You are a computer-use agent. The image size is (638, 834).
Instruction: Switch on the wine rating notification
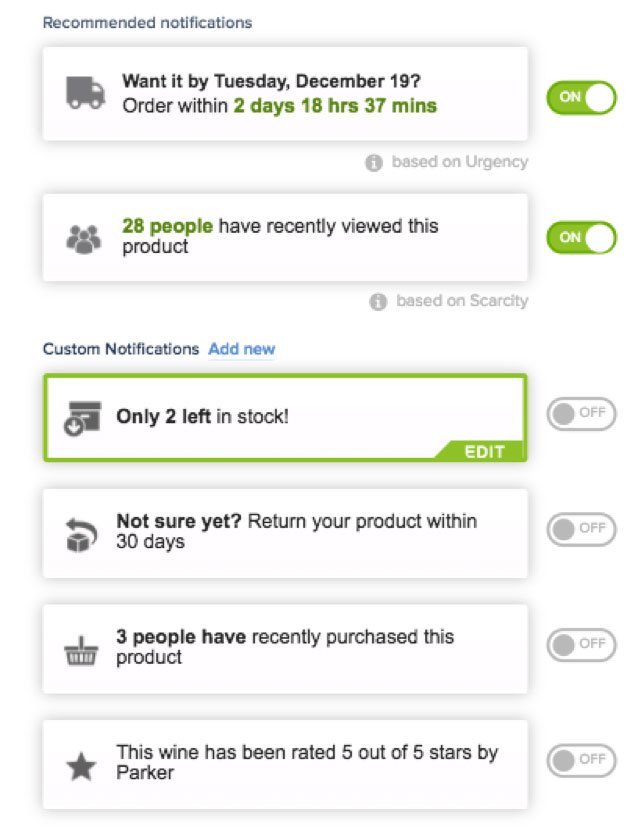(581, 761)
